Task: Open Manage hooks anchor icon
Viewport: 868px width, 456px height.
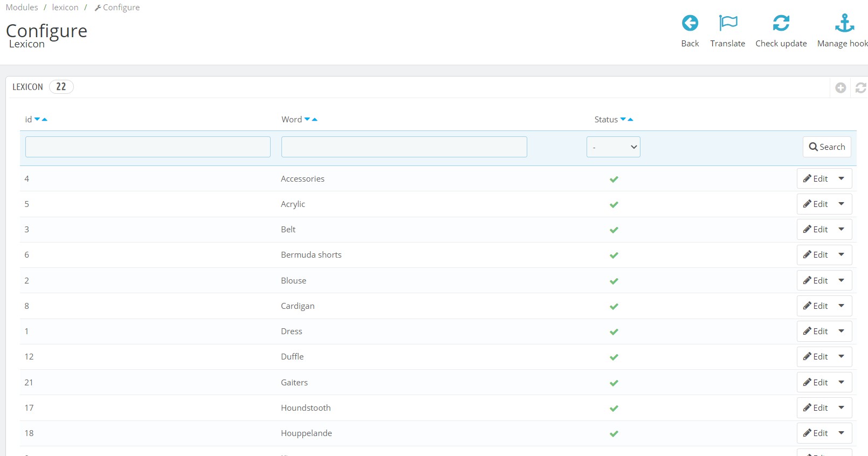Action: click(x=844, y=23)
